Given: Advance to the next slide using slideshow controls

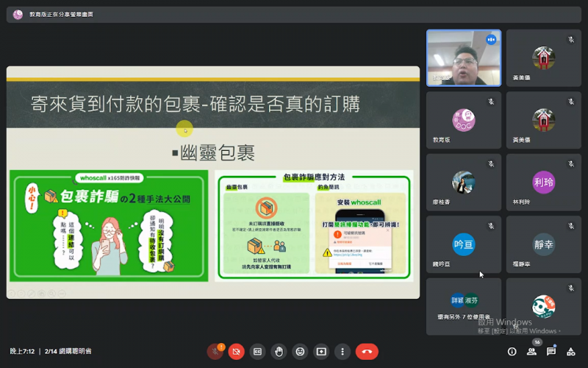Looking at the screenshot, I should point(21,293).
